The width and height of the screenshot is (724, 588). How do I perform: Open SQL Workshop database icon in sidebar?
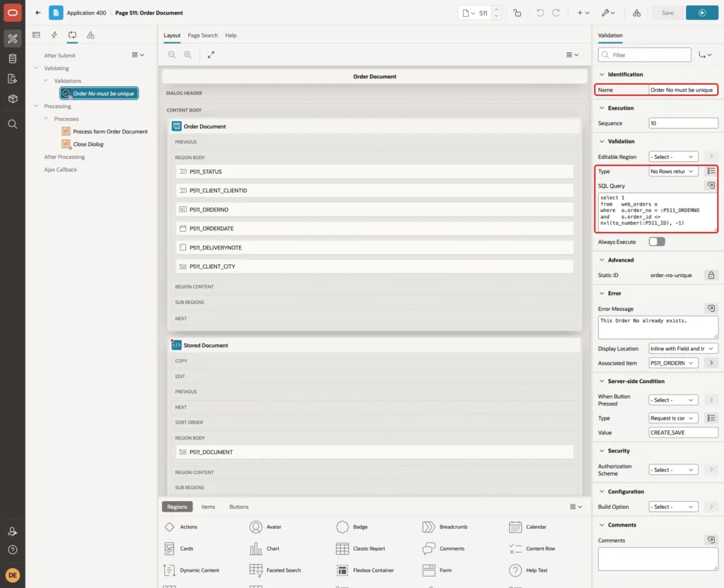[x=13, y=59]
